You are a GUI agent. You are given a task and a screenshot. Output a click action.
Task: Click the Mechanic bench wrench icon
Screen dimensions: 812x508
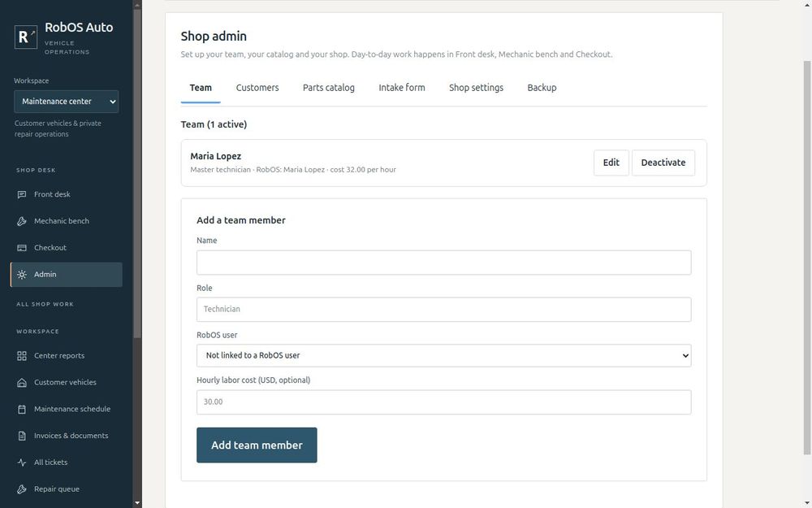22,221
